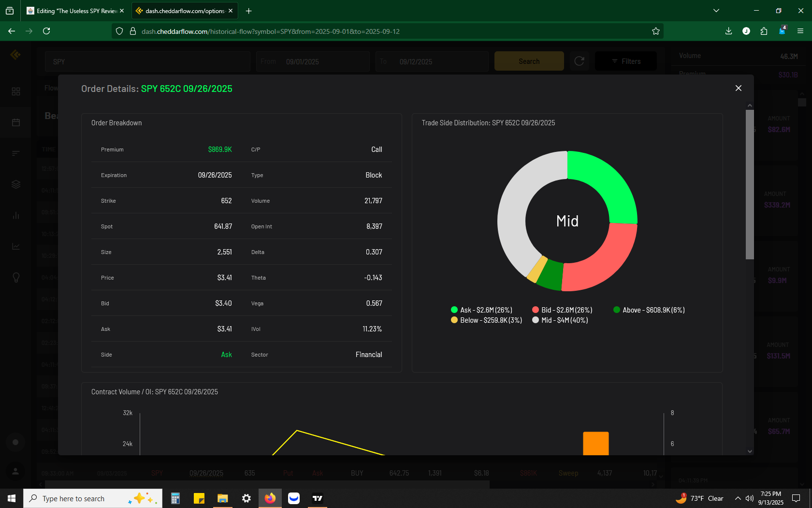Click the refresh flow icon button

[x=579, y=61]
